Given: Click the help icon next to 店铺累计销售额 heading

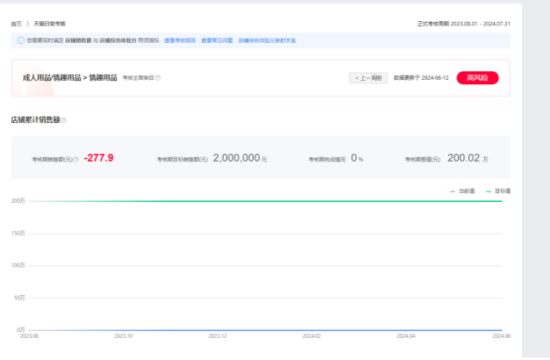Looking at the screenshot, I should click(x=64, y=120).
